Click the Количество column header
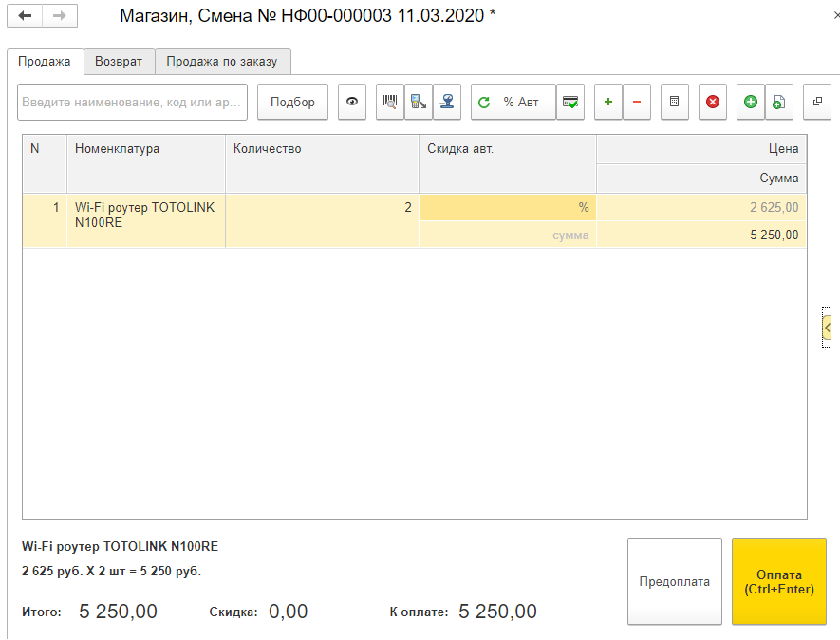Viewport: 840px width, 640px height. (x=322, y=163)
